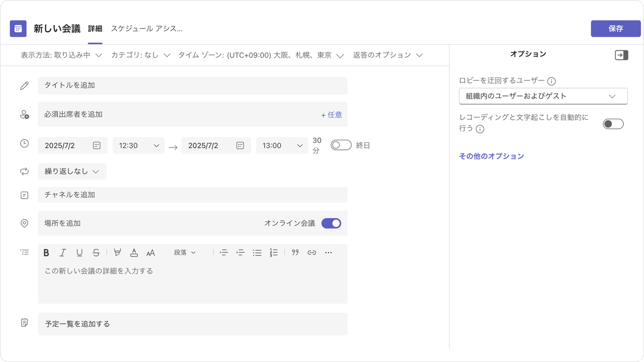644x362 pixels.
Task: Toggle strikethrough formatting in editor
Action: click(96, 253)
